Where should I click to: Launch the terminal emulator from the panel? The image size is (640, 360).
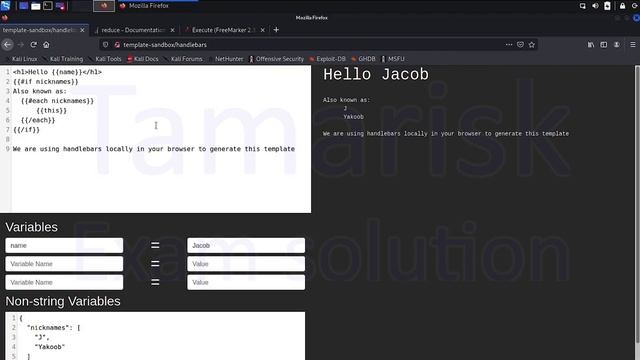coord(48,6)
